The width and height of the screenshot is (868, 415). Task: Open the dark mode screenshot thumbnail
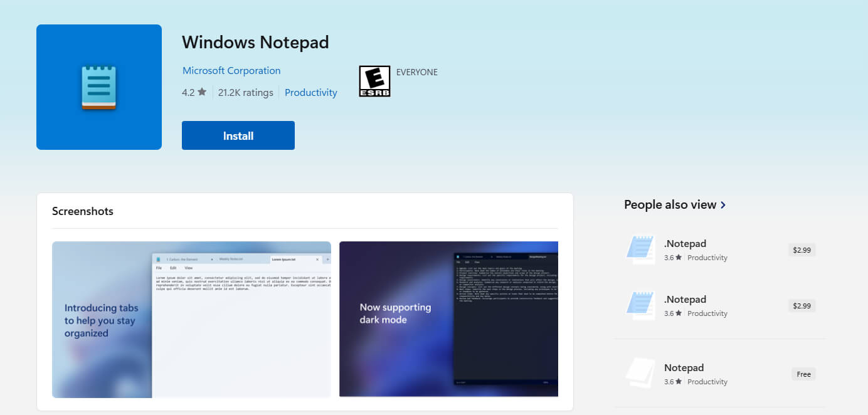(448, 319)
